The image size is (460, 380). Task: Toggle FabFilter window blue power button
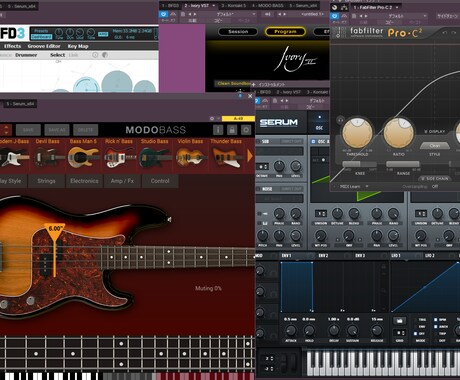tap(335, 16)
